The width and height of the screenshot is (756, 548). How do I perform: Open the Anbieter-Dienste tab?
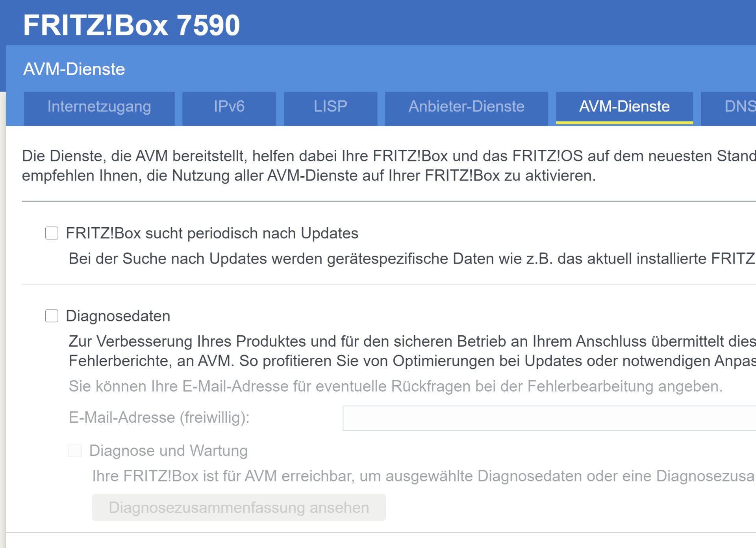point(466,108)
